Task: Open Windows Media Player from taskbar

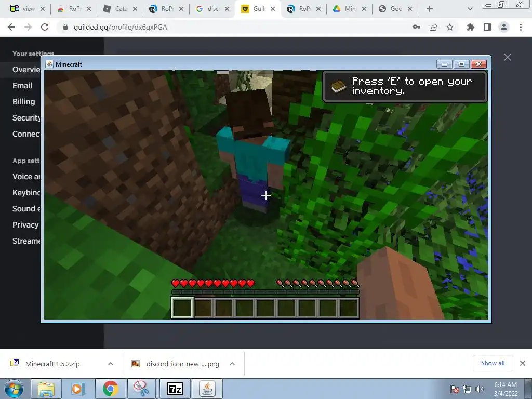Action: click(78, 389)
